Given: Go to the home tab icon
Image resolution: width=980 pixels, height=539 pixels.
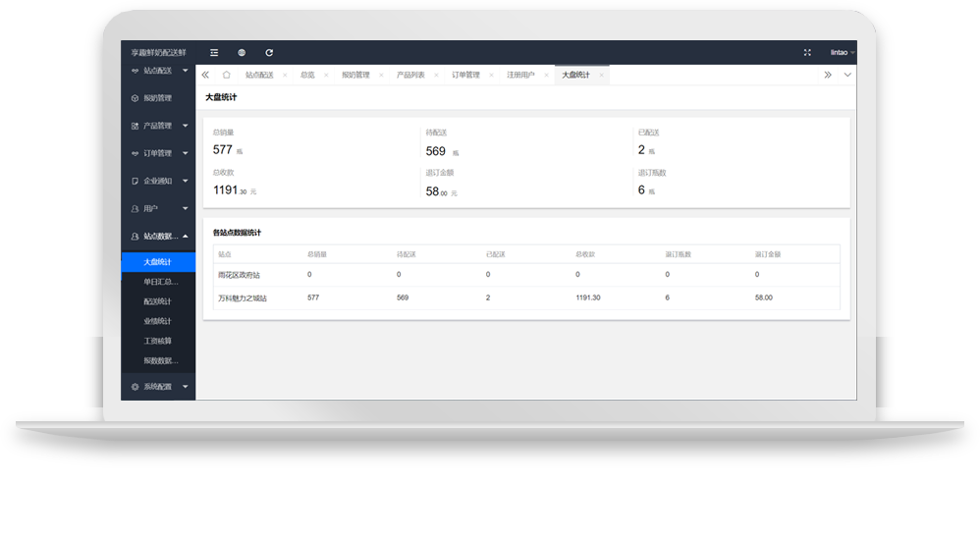Looking at the screenshot, I should point(227,75).
